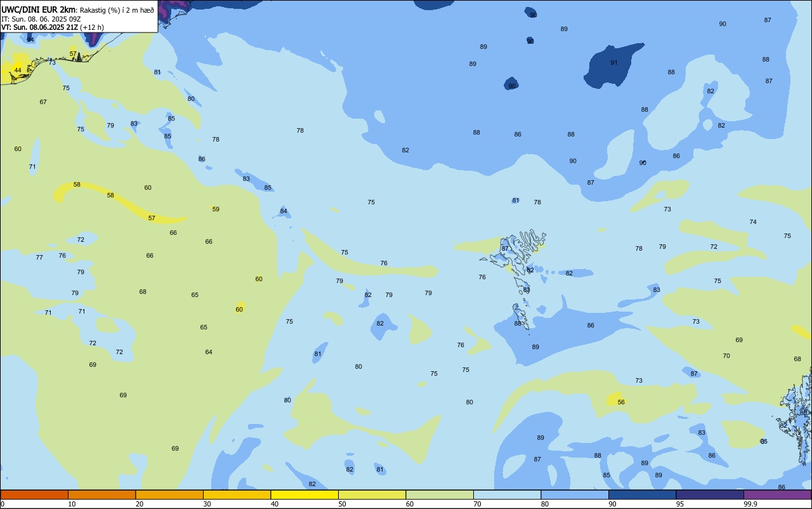Click the legend tick label 99.9
Viewport: 812px width, 509px height.
point(750,504)
